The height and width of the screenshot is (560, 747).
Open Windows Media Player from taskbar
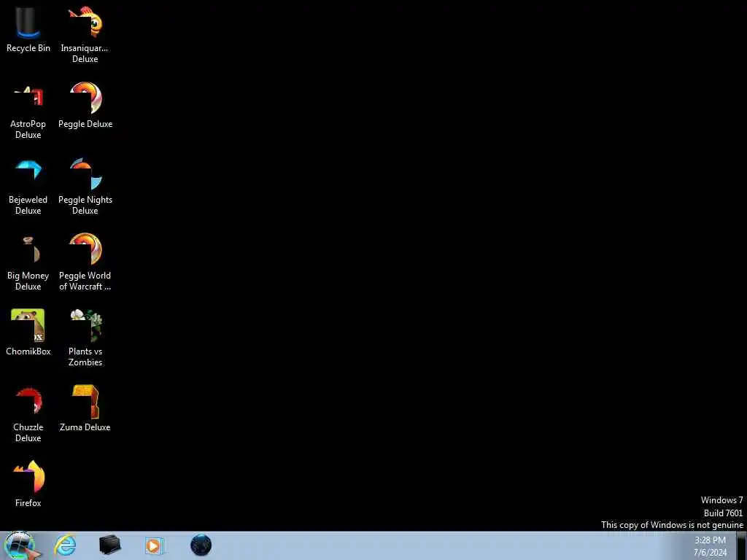click(154, 545)
